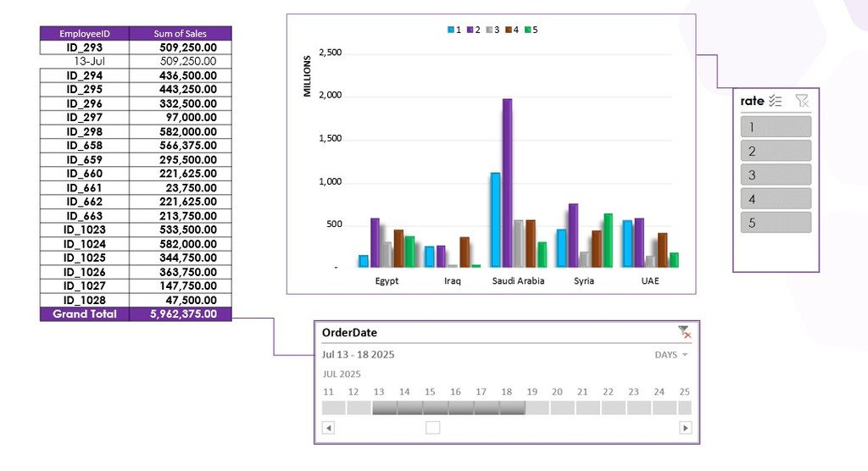Click the MILLIONS axis display units label
868x471 pixels.
point(307,76)
